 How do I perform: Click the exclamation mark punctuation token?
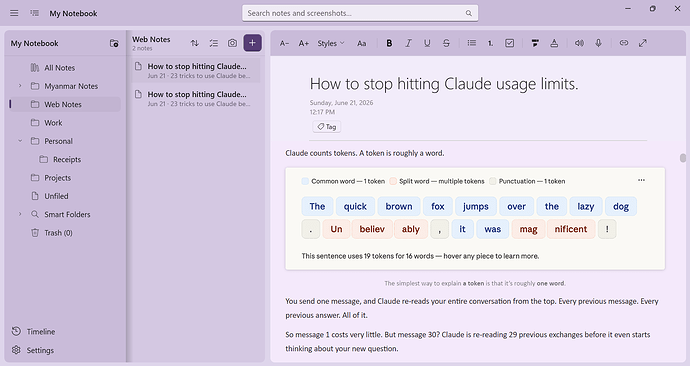pyautogui.click(x=607, y=229)
